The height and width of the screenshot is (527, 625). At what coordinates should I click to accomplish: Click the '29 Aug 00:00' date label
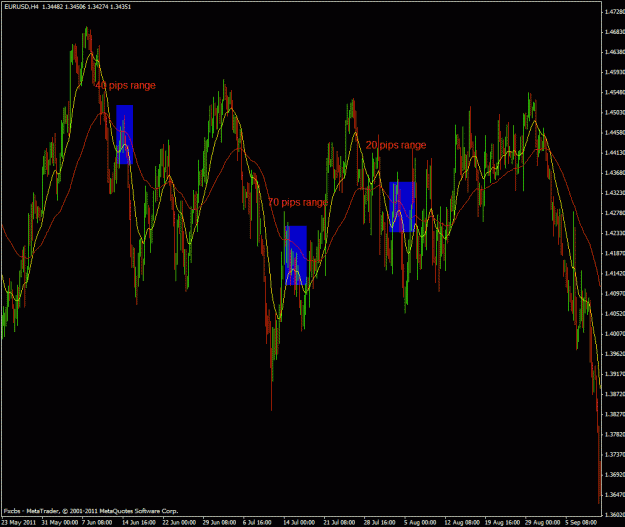tap(542, 522)
